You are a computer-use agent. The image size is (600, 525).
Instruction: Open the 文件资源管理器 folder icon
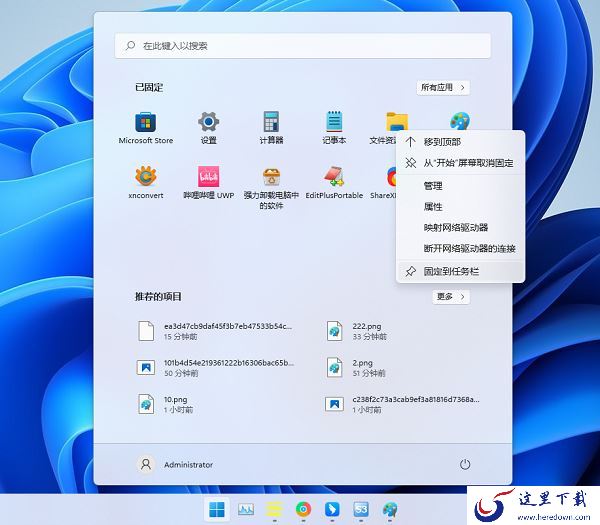pos(397,122)
